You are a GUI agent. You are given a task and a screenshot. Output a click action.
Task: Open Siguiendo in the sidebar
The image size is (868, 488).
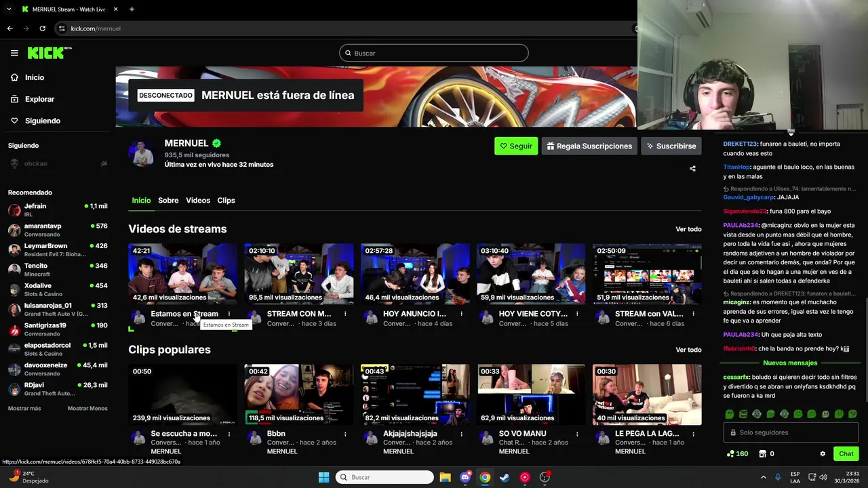tap(35, 121)
